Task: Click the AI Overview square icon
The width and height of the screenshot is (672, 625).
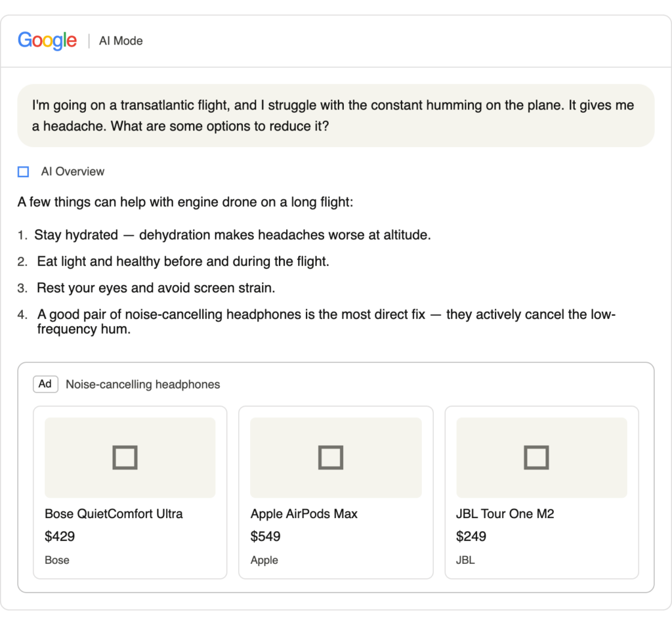Action: pos(23,172)
